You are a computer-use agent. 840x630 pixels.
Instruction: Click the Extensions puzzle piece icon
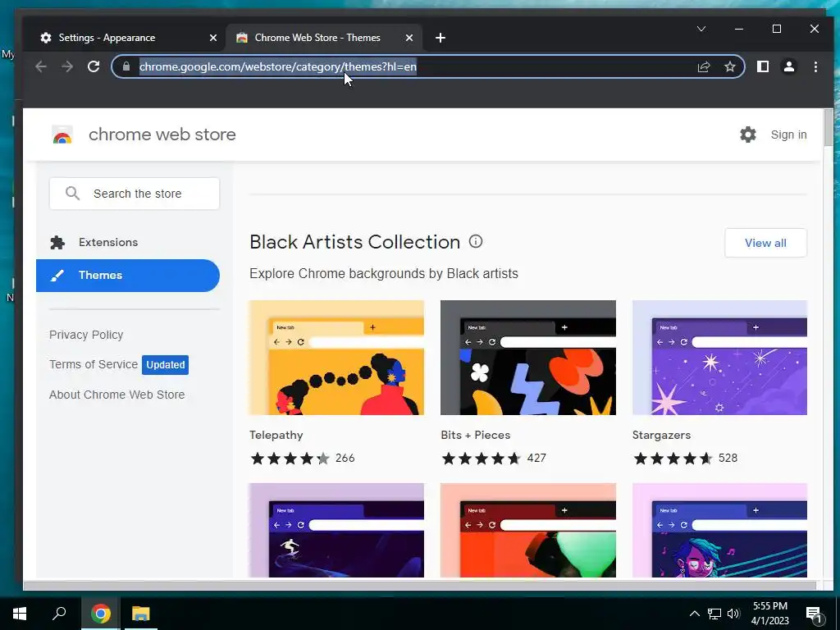pyautogui.click(x=57, y=243)
